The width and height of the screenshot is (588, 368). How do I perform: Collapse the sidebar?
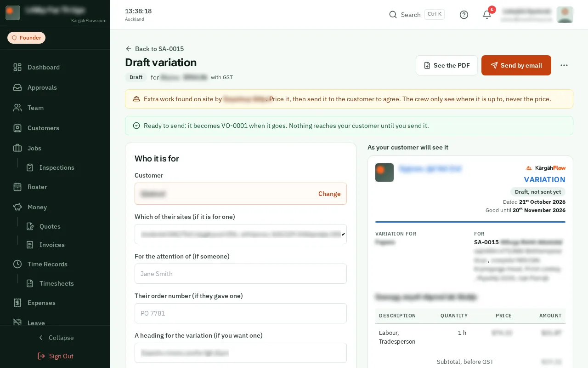55,338
